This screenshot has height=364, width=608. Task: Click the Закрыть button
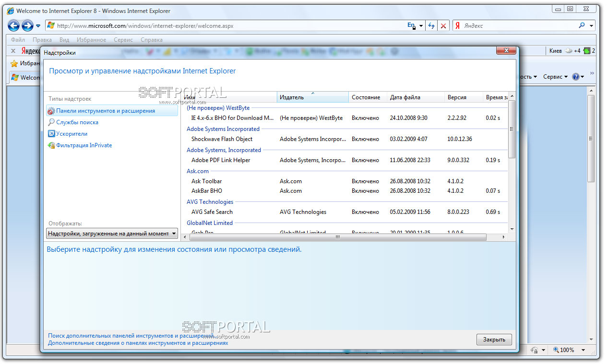click(x=494, y=340)
